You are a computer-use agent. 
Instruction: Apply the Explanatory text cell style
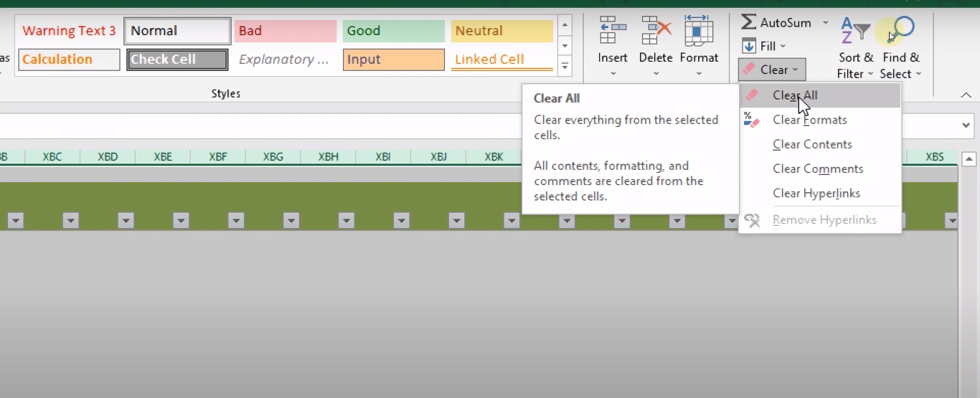tap(286, 60)
